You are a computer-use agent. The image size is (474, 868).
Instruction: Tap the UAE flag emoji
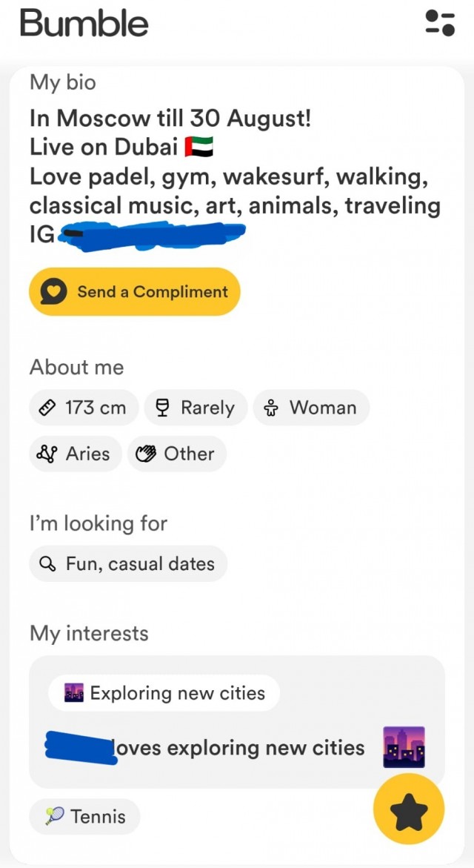tap(198, 147)
